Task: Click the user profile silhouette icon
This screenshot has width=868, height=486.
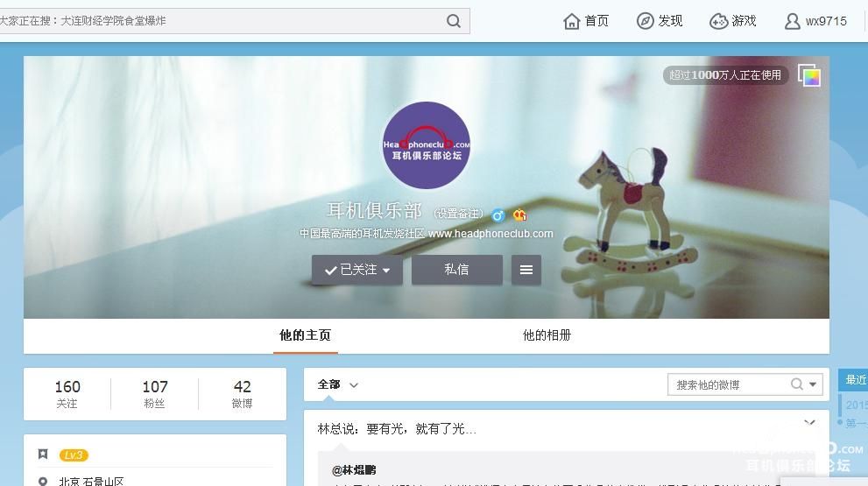Action: point(792,21)
